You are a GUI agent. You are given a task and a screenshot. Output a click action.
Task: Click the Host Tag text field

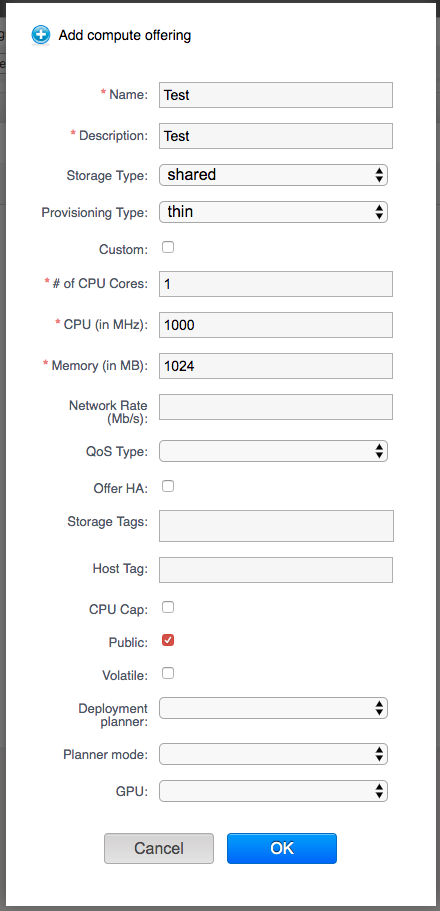point(276,570)
